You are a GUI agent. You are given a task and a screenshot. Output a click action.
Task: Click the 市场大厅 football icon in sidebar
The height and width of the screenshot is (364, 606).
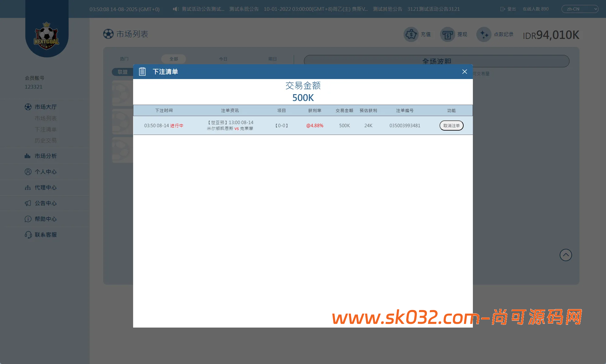(28, 107)
